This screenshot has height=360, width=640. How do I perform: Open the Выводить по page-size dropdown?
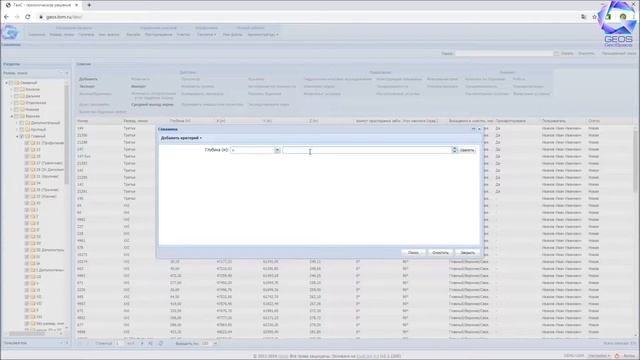pyautogui.click(x=215, y=343)
